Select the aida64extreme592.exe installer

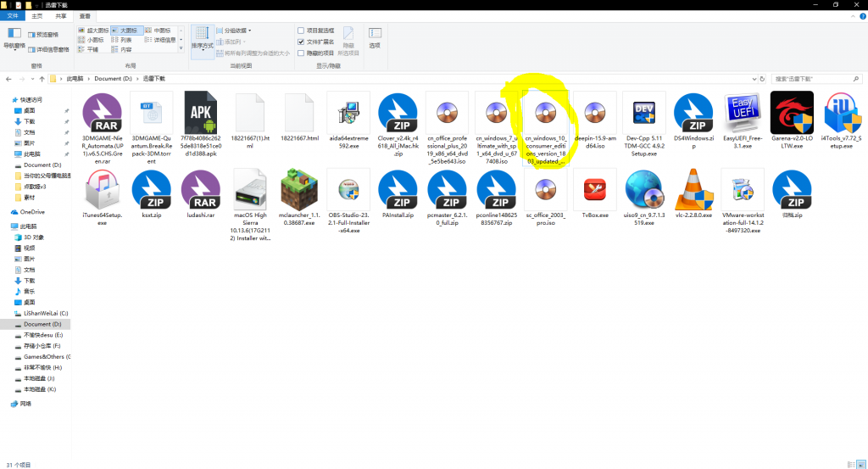point(348,120)
